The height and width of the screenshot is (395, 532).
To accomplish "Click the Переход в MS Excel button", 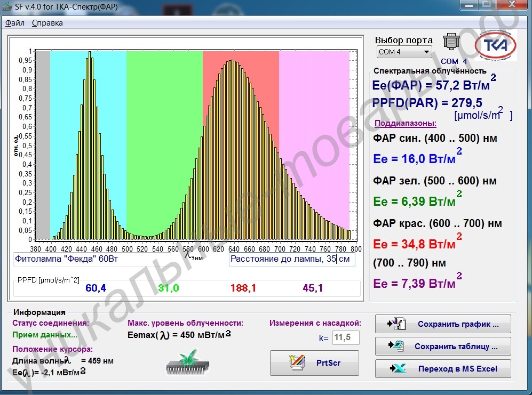I will click(443, 368).
